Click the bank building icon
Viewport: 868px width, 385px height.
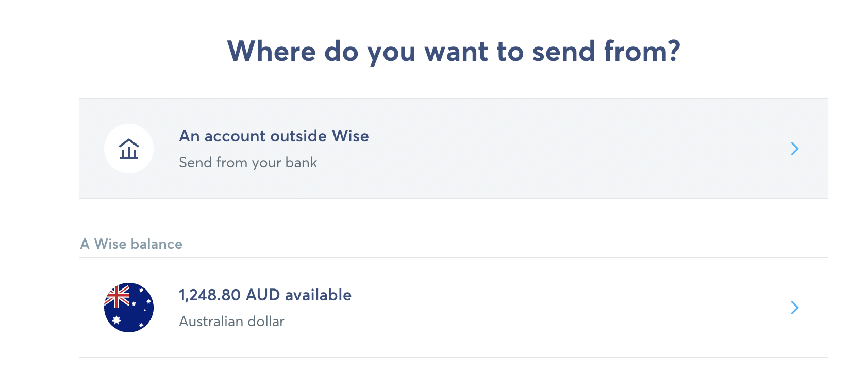click(x=129, y=149)
